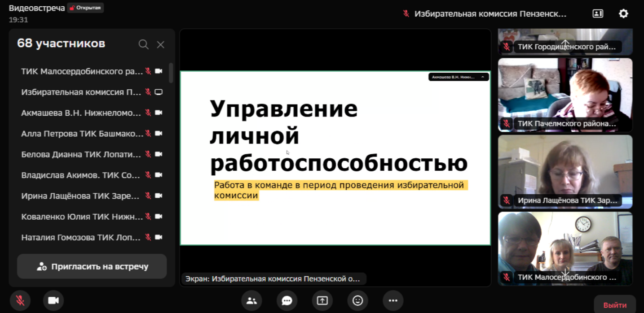The image size is (644, 313).
Task: Click mic icon for Белова Дианна row
Action: coord(148,154)
